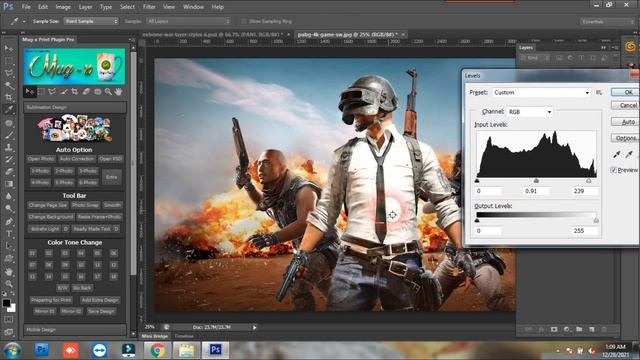Open the File menu
This screenshot has width=640, height=360.
pyautogui.click(x=26, y=7)
